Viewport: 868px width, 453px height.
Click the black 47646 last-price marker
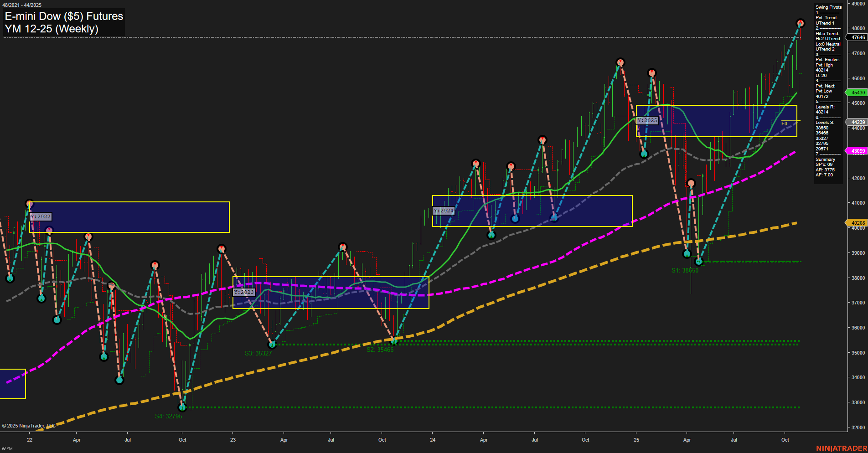856,38
